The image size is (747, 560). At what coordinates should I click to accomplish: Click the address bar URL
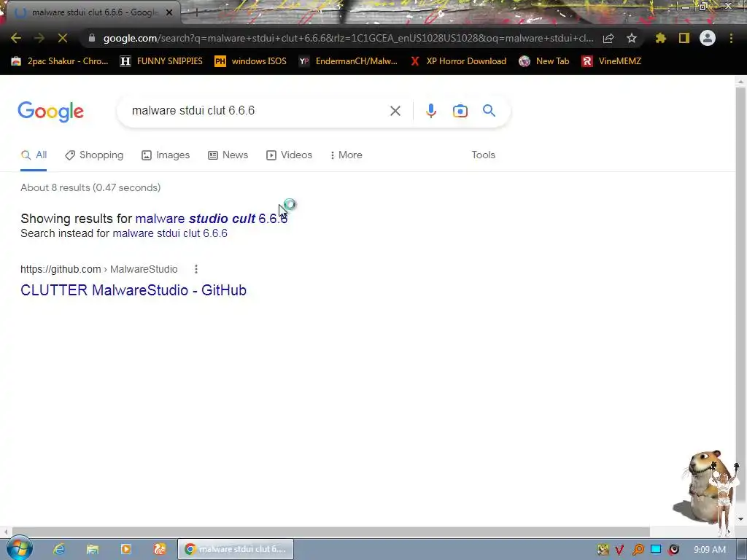348,38
